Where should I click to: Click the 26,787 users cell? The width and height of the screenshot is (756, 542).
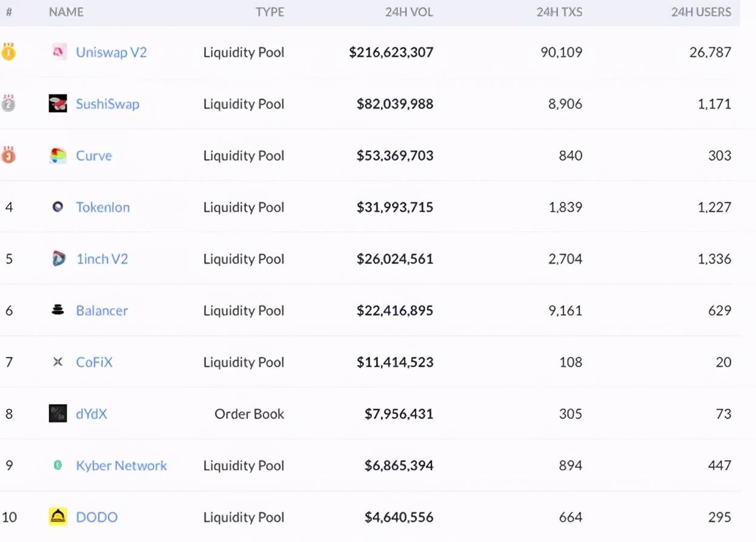(711, 52)
